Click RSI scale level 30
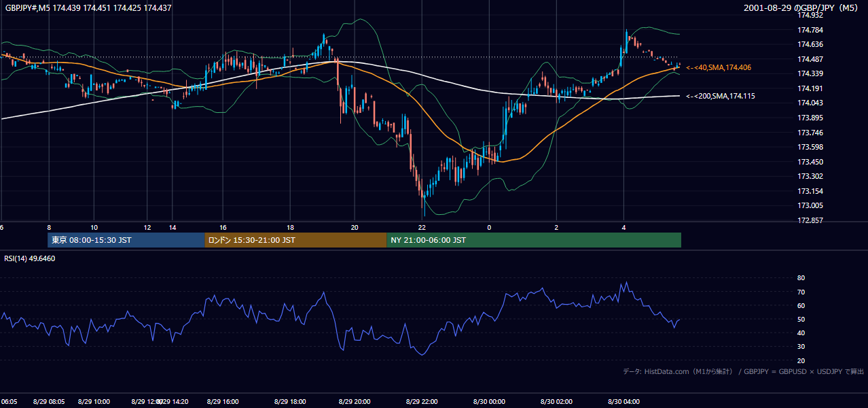 tap(801, 347)
